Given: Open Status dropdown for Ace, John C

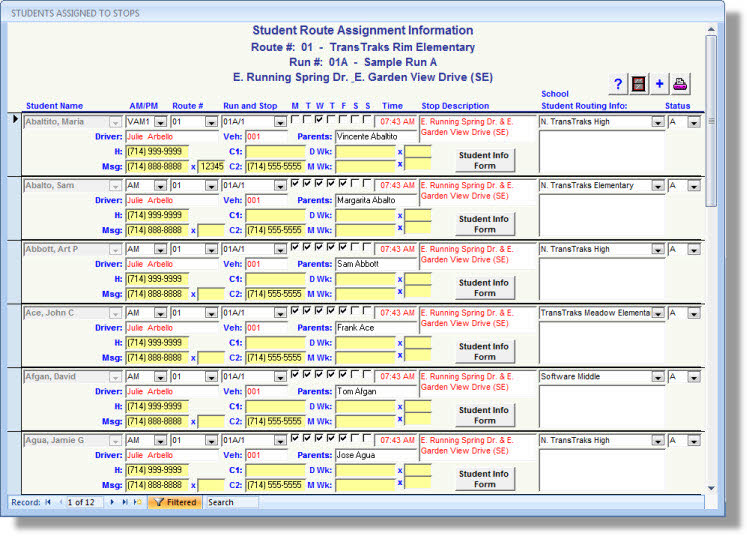Looking at the screenshot, I should (x=694, y=313).
